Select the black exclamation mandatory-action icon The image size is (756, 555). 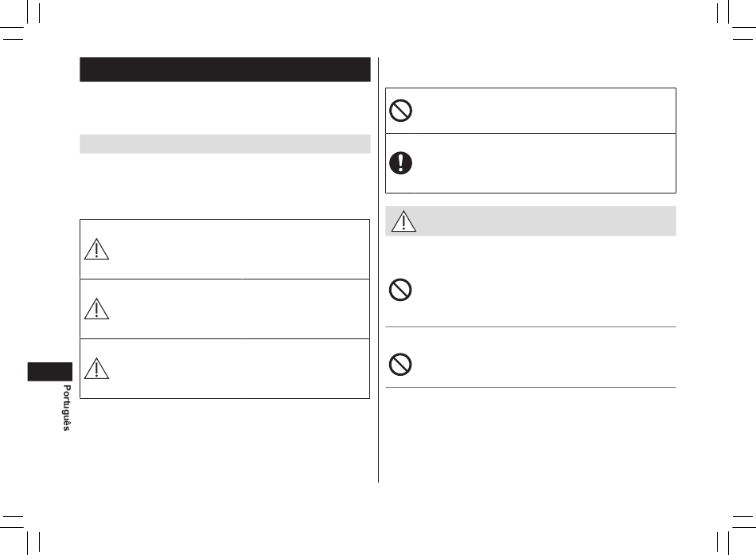point(400,162)
